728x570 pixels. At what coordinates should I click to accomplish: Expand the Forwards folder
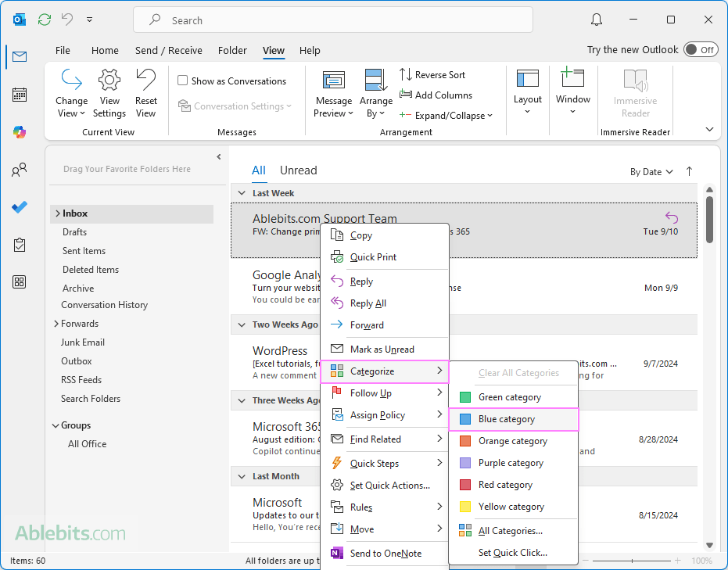click(x=56, y=324)
